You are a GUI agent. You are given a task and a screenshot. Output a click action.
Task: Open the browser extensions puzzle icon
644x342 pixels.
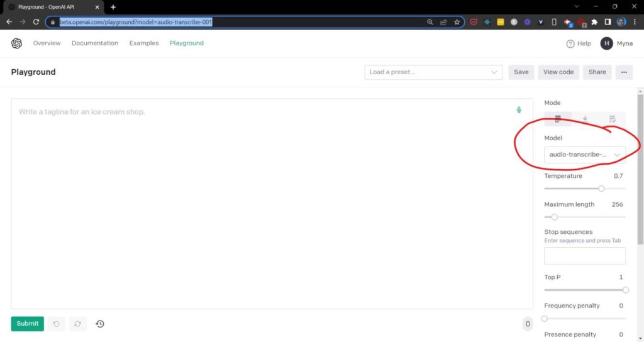click(x=594, y=22)
